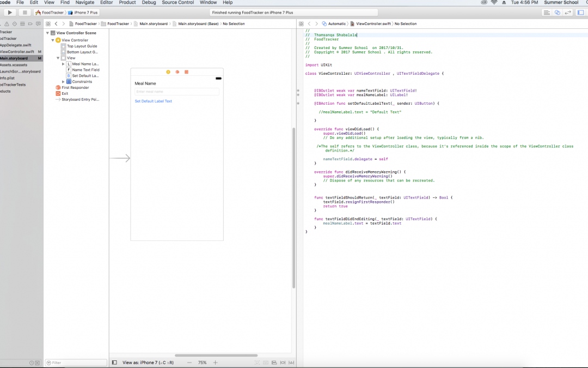Select iPhone 7 Plus run destination

tap(83, 12)
